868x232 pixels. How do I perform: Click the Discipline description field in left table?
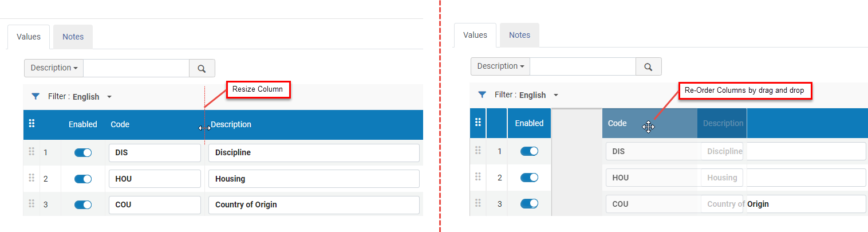pyautogui.click(x=314, y=153)
